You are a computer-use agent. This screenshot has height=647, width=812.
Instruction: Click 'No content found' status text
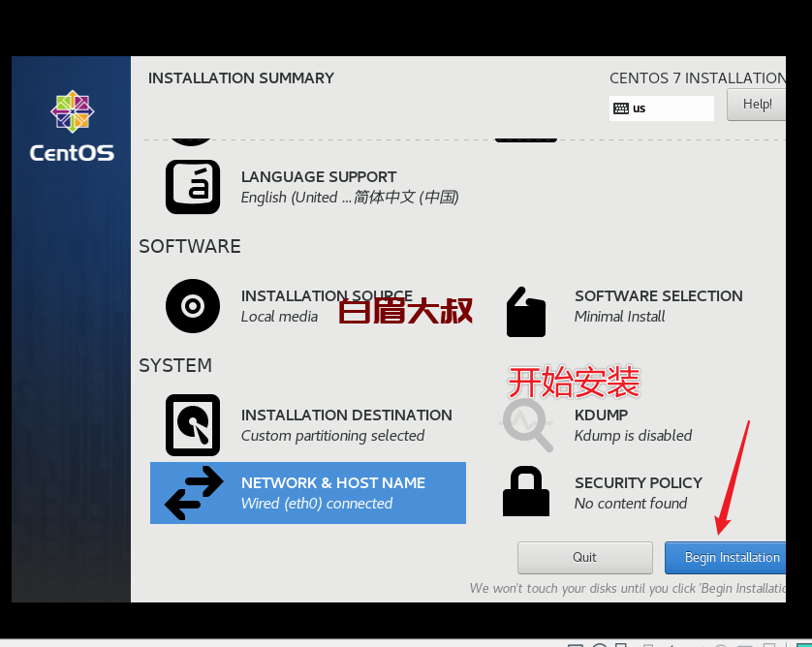point(631,504)
